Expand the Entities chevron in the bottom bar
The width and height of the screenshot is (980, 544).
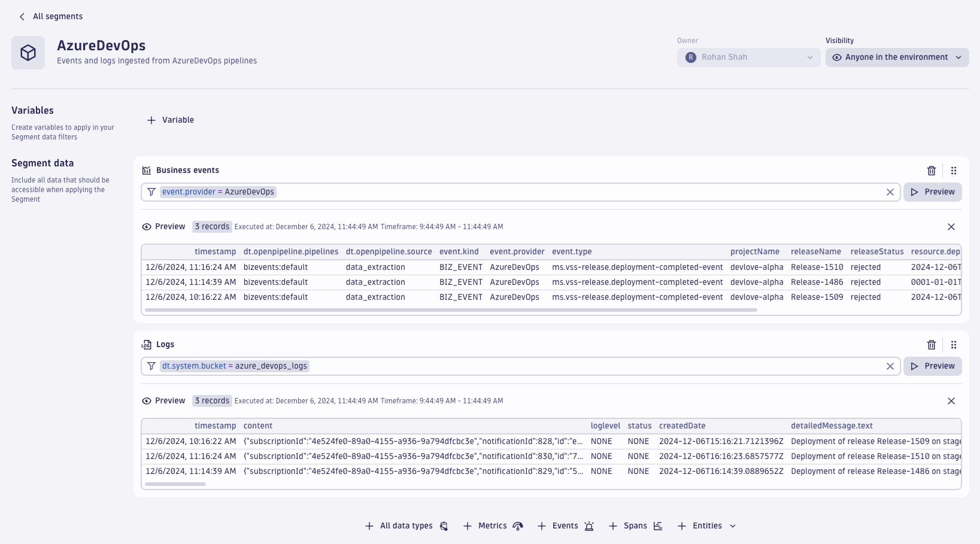733,525
